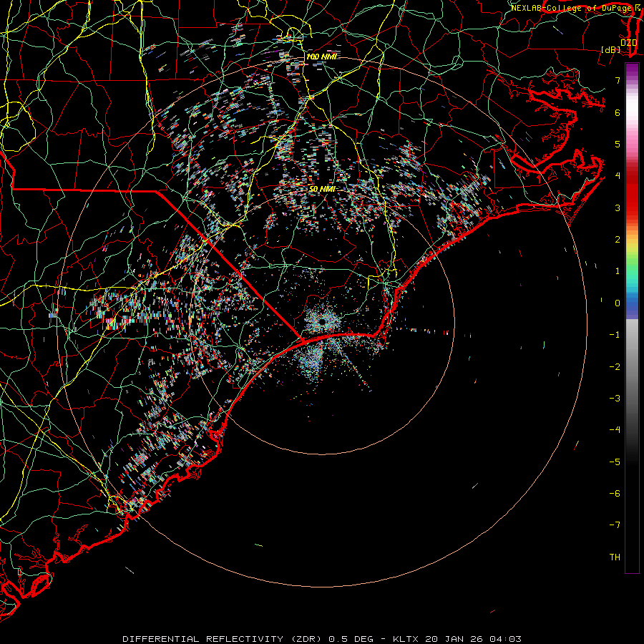The height and width of the screenshot is (644, 644).
Task: Click the 50 NMI range ring label
Action: tap(322, 190)
